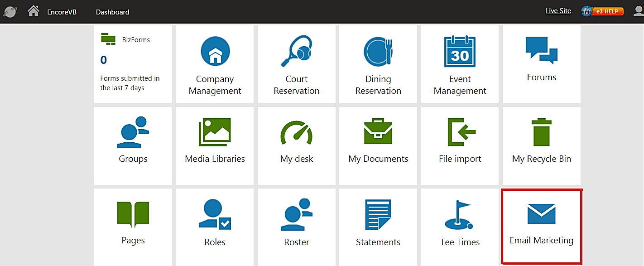
Task: Open the user profile avatar icon
Action: (638, 11)
